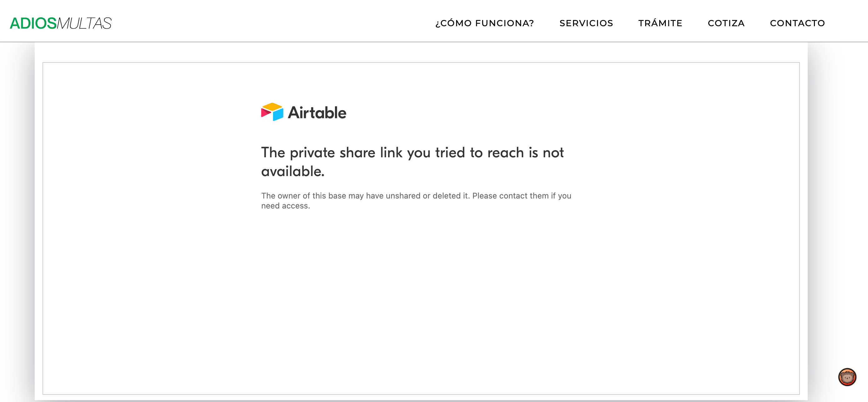Click the 'need access.' text line

[285, 206]
